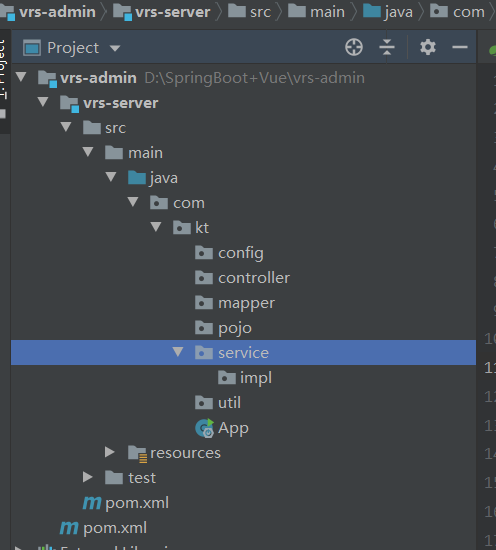Click the App class run icon
Screen dimensions: 496x550
(x=205, y=428)
